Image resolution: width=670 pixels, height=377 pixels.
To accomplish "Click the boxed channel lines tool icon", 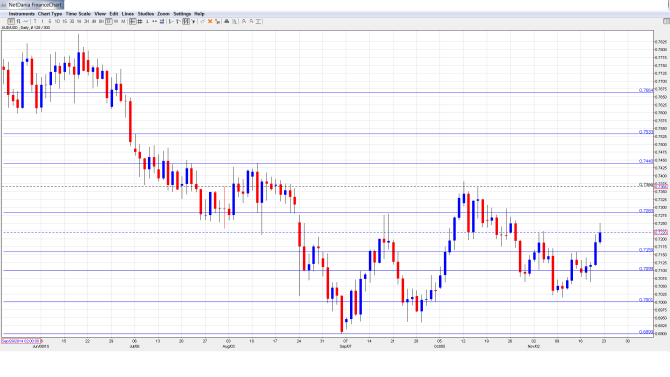I will [x=186, y=21].
